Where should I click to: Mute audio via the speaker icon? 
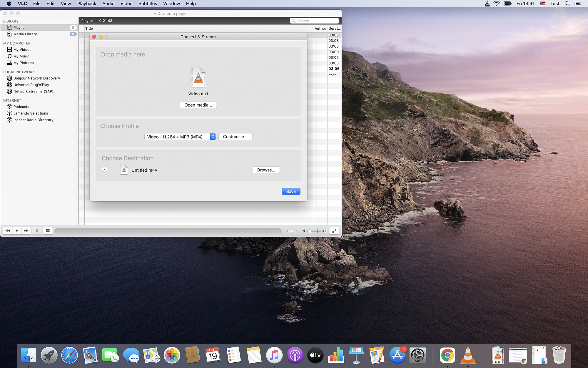point(304,231)
